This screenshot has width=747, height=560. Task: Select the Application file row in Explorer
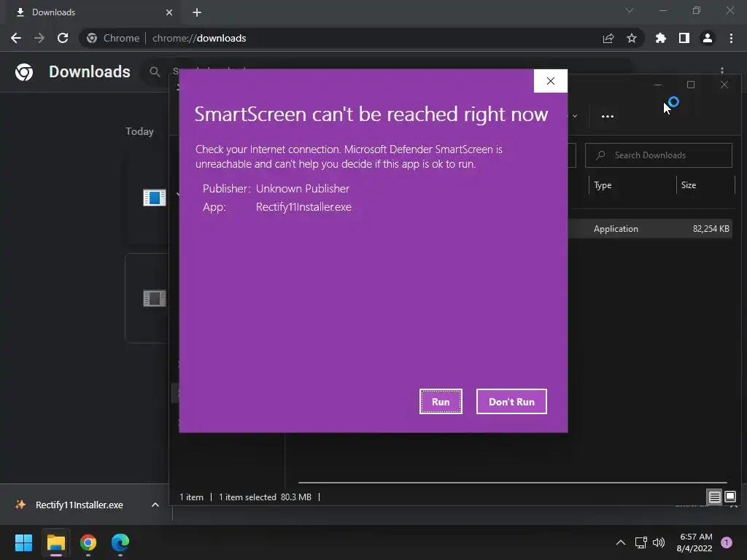tap(650, 228)
